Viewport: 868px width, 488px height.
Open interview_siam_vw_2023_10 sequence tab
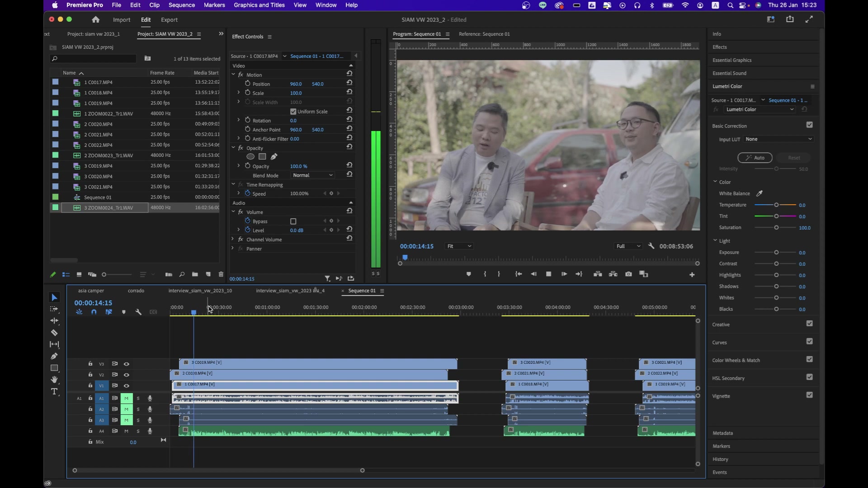(200, 291)
